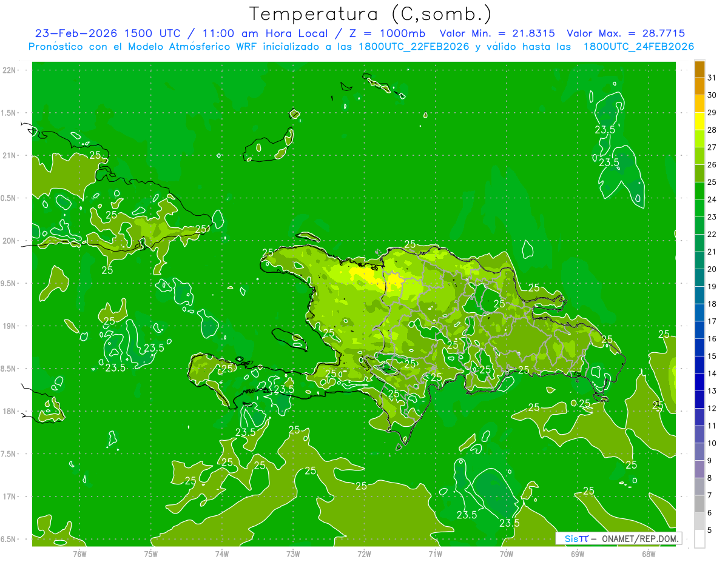Click the title 'Temperatura (C,somb.)'
The image size is (728, 562).
[371, 15]
